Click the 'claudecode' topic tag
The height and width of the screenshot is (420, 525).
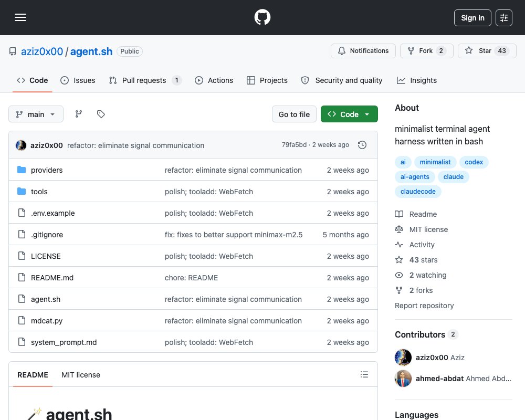tap(418, 192)
